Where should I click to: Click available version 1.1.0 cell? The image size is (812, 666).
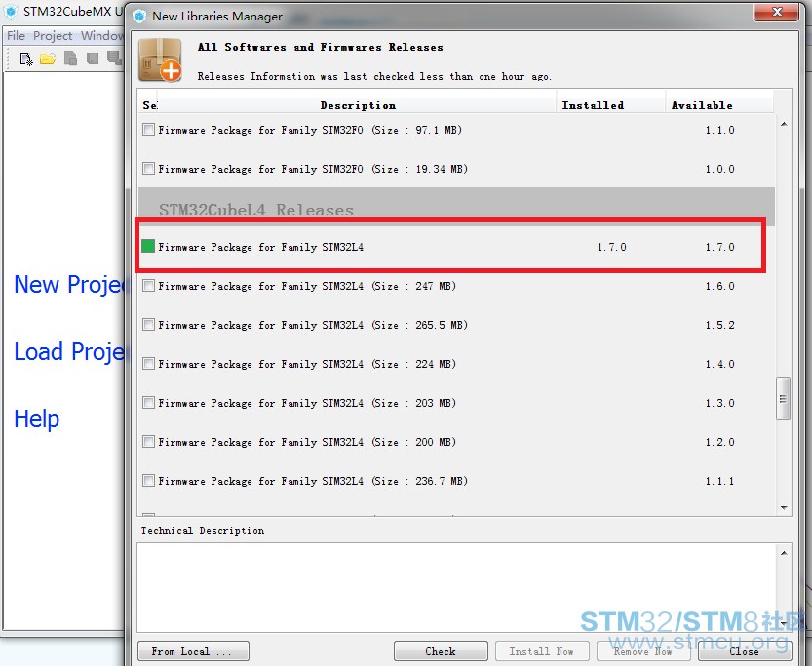719,130
